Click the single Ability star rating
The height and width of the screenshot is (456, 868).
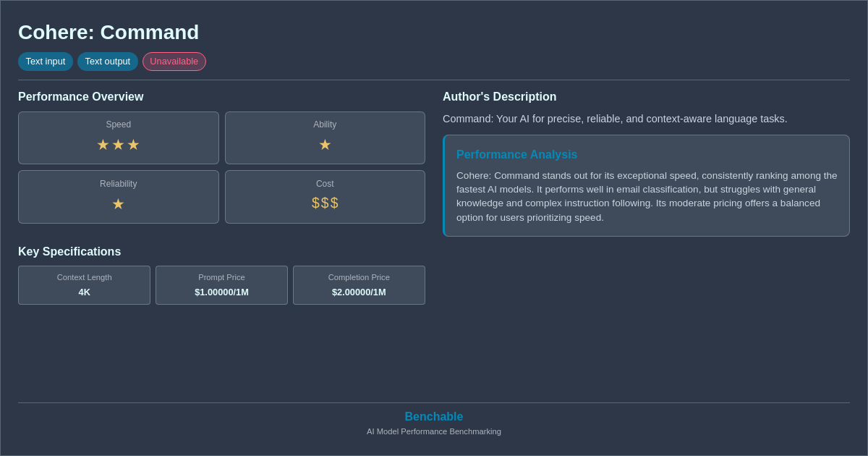pyautogui.click(x=325, y=145)
